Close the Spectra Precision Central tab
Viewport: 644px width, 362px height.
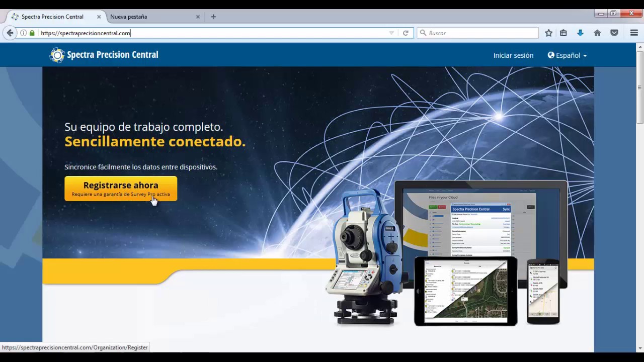tap(99, 17)
